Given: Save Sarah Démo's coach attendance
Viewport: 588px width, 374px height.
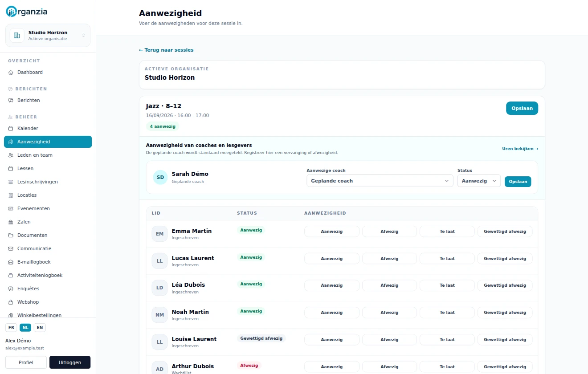Looking at the screenshot, I should [x=518, y=182].
